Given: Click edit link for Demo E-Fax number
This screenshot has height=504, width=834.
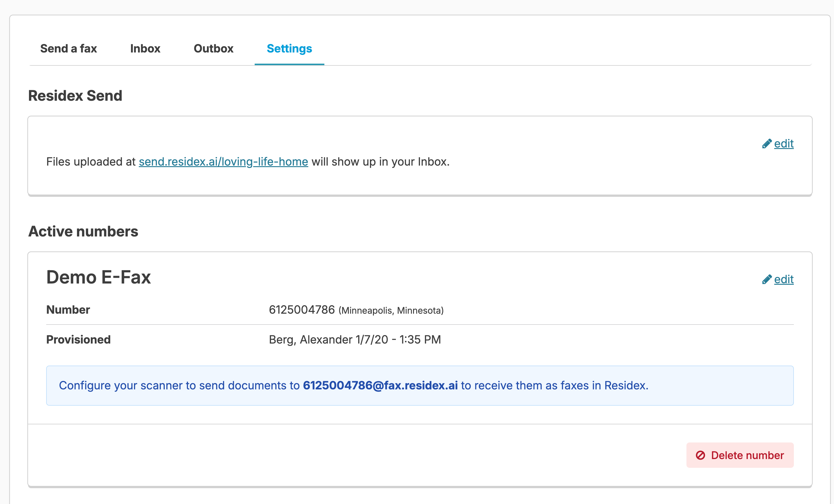Looking at the screenshot, I should pyautogui.click(x=784, y=279).
